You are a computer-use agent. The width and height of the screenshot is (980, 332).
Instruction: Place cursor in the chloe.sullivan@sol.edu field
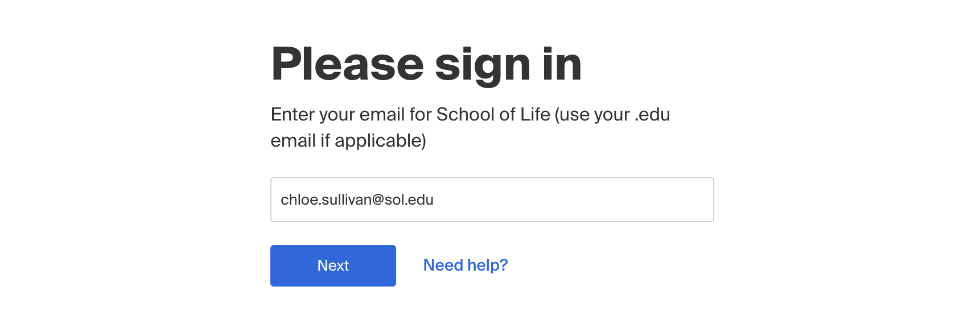tap(357, 200)
